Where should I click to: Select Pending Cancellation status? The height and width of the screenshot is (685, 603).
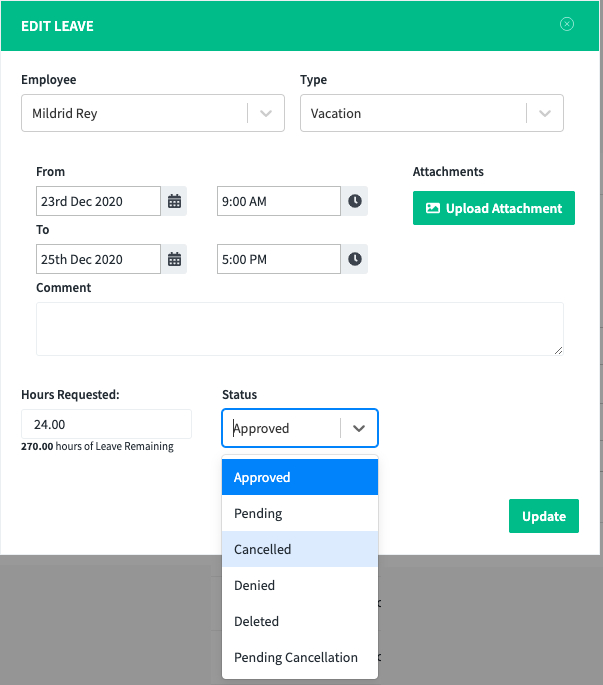pos(300,657)
